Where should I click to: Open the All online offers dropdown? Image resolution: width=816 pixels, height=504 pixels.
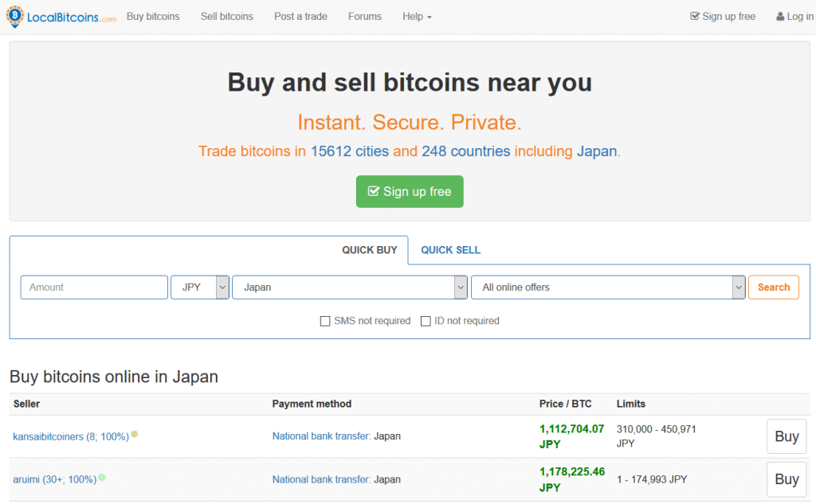[608, 287]
